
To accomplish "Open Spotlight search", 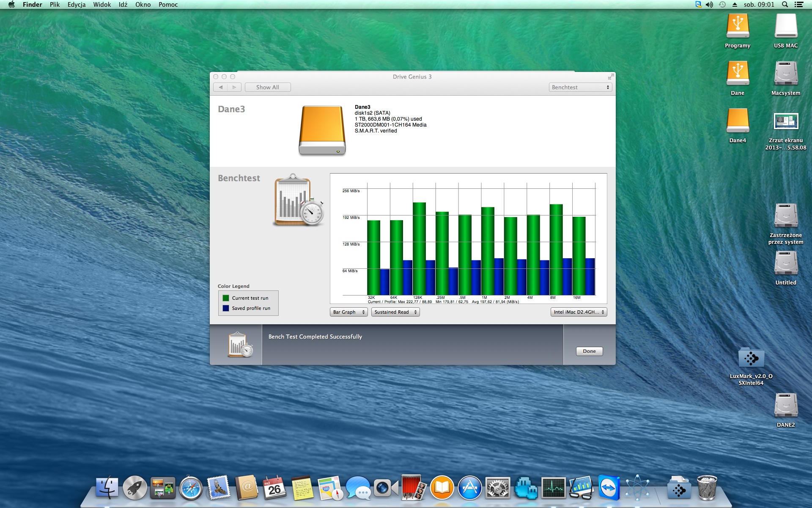I will [x=785, y=5].
